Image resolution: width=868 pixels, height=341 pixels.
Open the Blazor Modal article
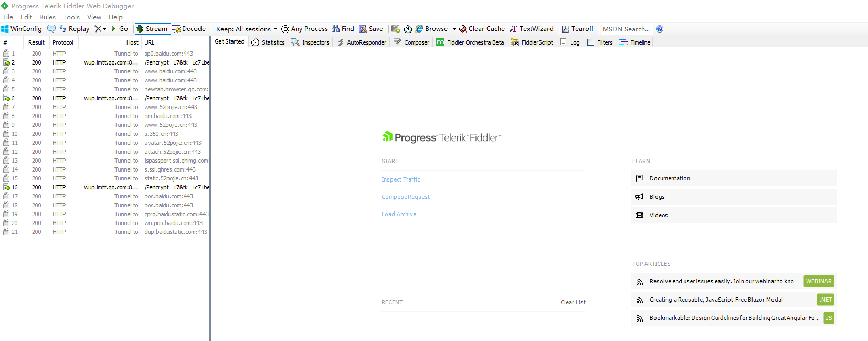(x=716, y=300)
